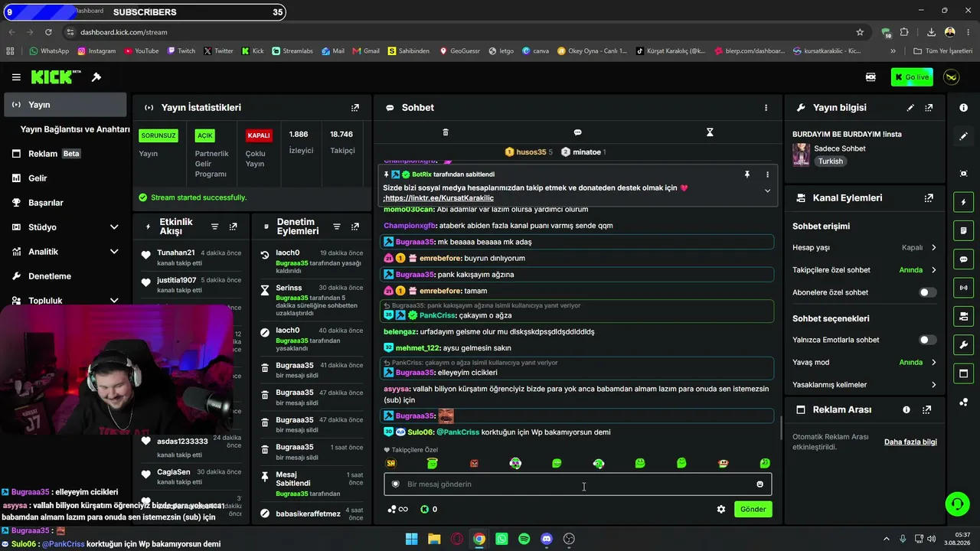Pop out the Kanal Eylemleri panel
Screen dimensions: 980x551
pyautogui.click(x=929, y=198)
